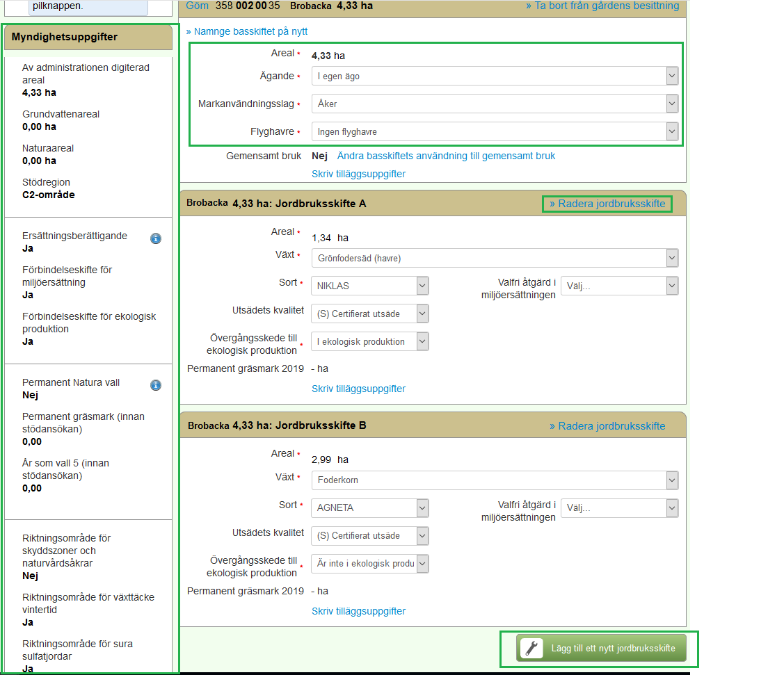This screenshot has height=675, width=784.
Task: Open Valfri åtgärd dropdown in Jordbruksskifte B
Action: point(620,507)
